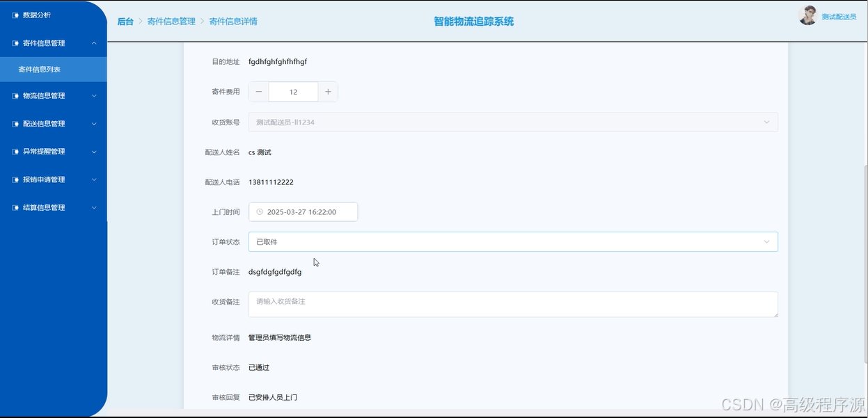
Task: Collapse the 寄件信息管理 menu
Action: pyautogui.click(x=53, y=43)
